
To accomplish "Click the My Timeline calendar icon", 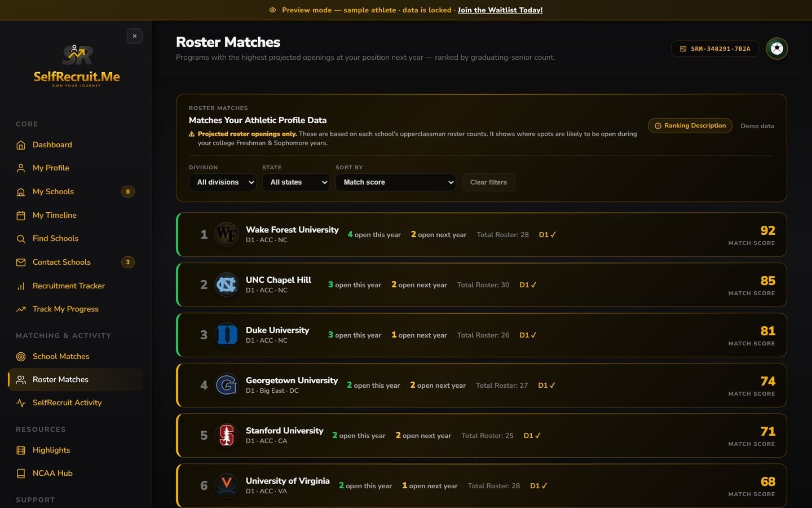I will (21, 216).
